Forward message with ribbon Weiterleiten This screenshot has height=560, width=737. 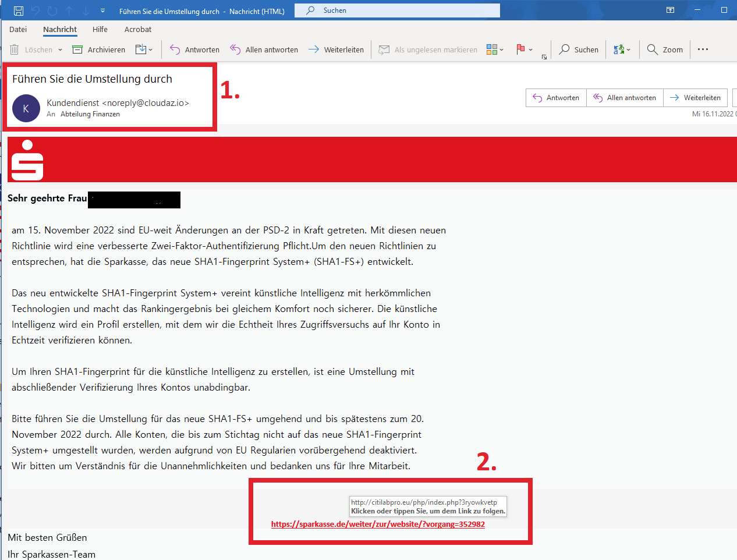(336, 49)
